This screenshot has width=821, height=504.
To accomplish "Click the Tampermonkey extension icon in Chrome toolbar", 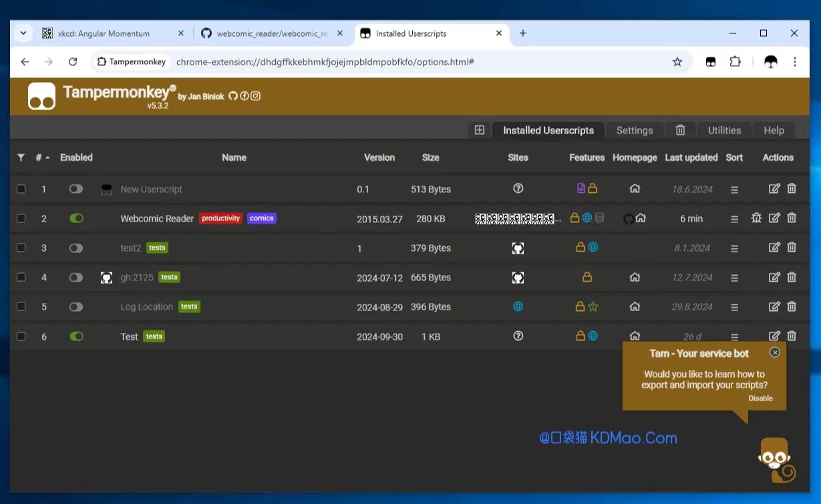I will pyautogui.click(x=711, y=61).
